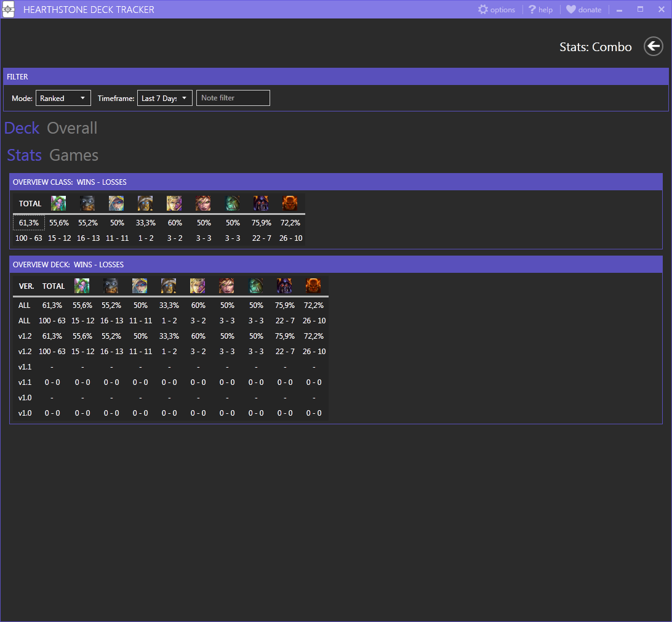
Task: Open options from the title bar
Action: 497,10
